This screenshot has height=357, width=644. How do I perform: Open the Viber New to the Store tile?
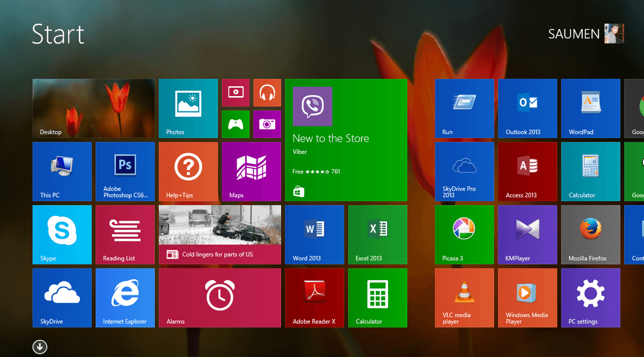click(346, 140)
